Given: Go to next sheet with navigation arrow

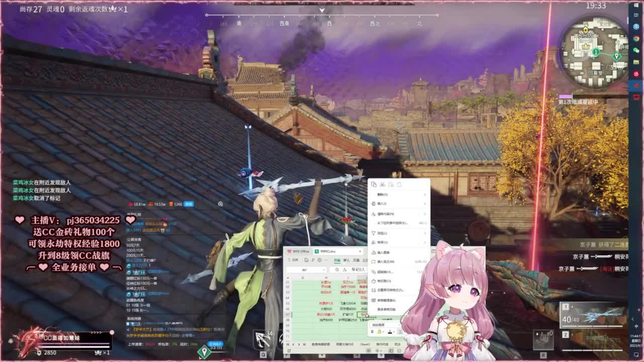Looking at the screenshot, I should point(300,344).
